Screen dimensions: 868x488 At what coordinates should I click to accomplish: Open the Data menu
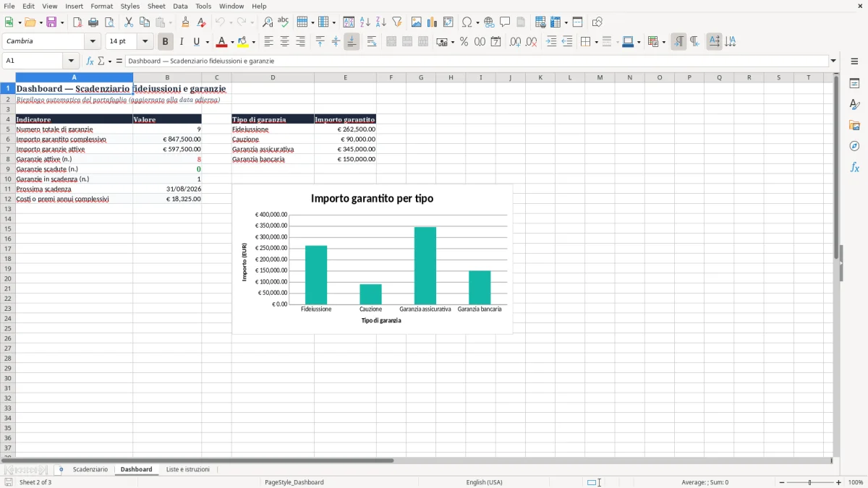pyautogui.click(x=180, y=6)
